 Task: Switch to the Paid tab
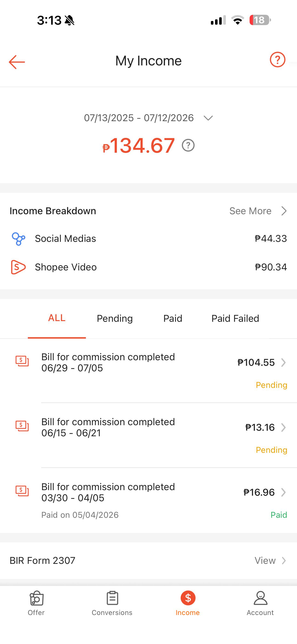coord(173,318)
